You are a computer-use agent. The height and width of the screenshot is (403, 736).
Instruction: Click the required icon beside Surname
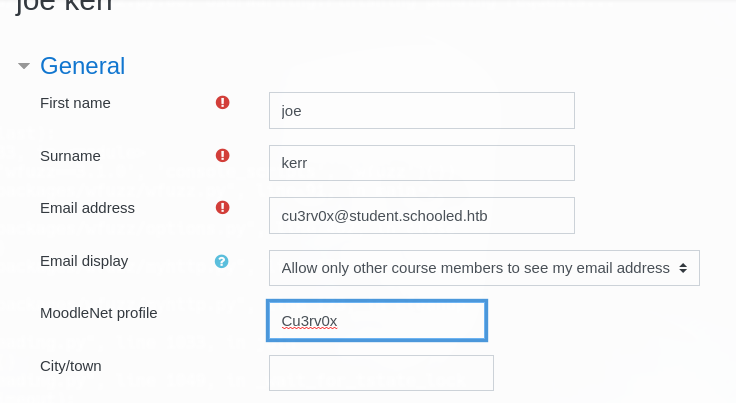(x=222, y=155)
